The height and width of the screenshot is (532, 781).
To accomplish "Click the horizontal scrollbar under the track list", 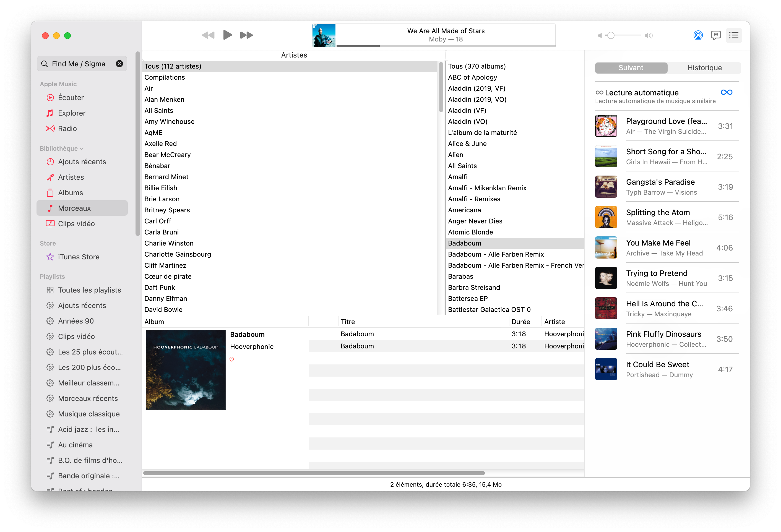I will click(x=314, y=473).
